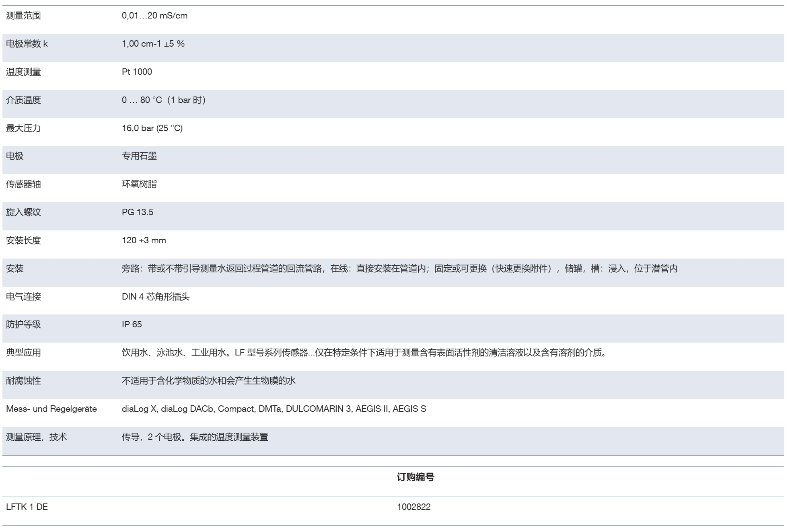This screenshot has height=532, width=796.
Task: Select the 测量范围 row label
Action: tap(23, 16)
